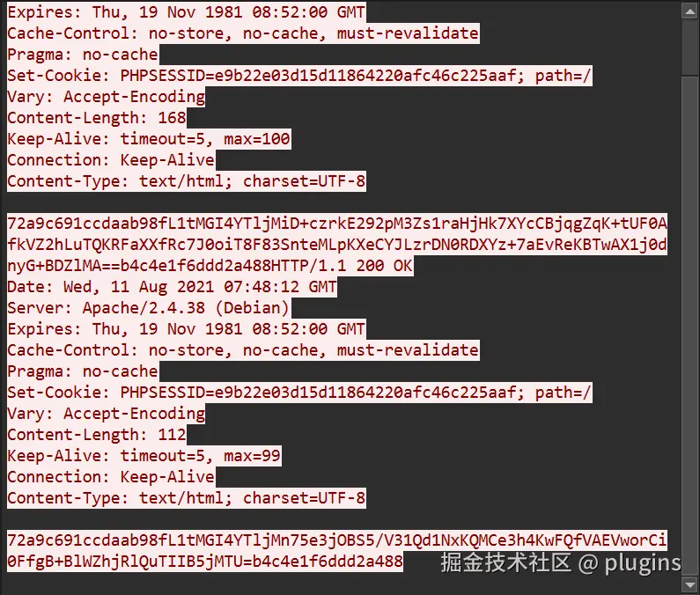Click the Server: Apache/2.4.38 (Debian) line
This screenshot has height=595, width=700.
[x=148, y=308]
